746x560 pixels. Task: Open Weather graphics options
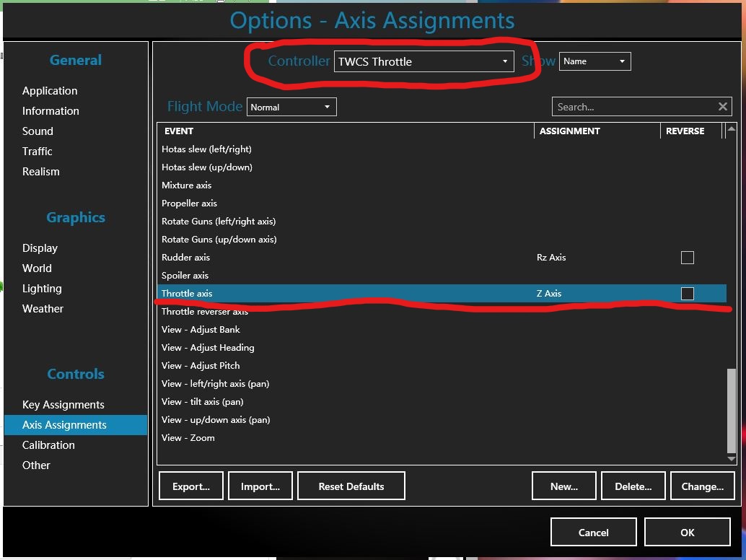click(43, 309)
